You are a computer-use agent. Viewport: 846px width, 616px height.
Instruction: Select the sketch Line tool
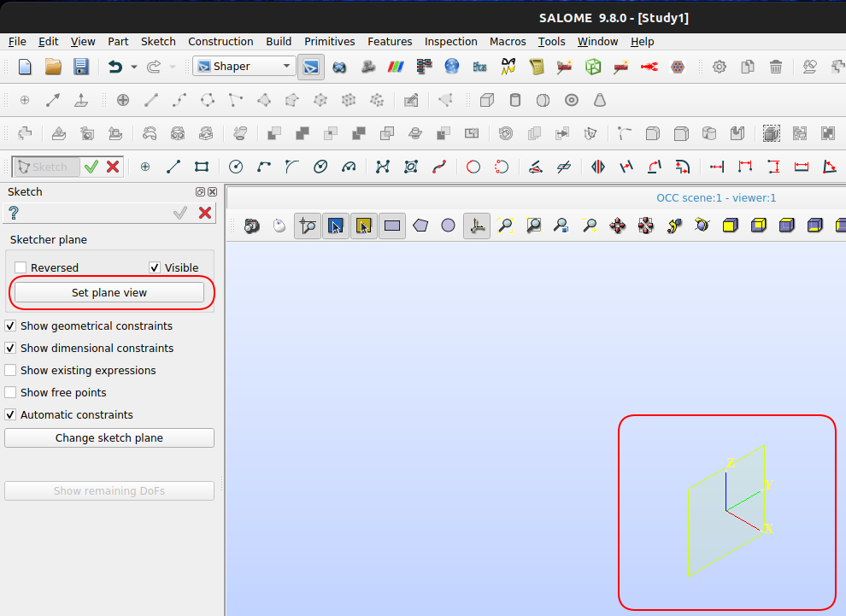[173, 167]
